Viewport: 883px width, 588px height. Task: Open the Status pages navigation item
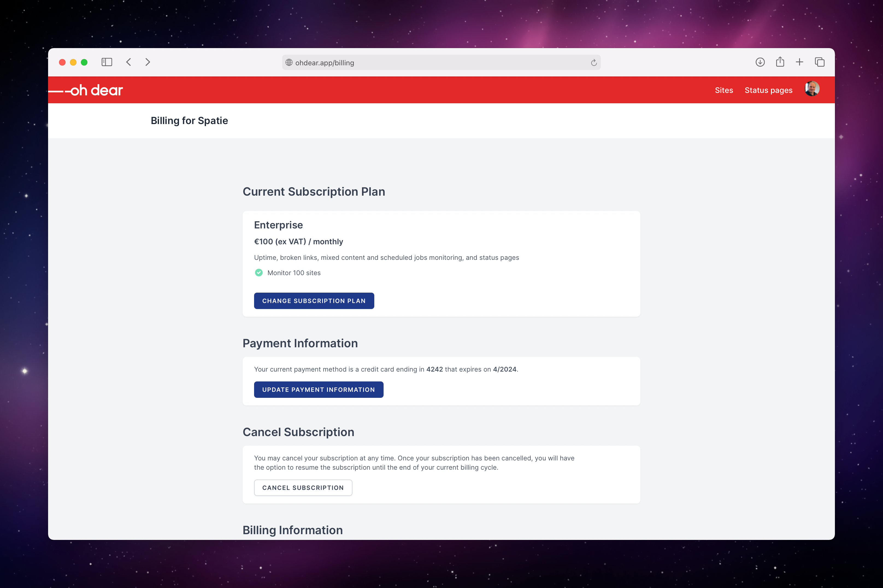tap(768, 90)
